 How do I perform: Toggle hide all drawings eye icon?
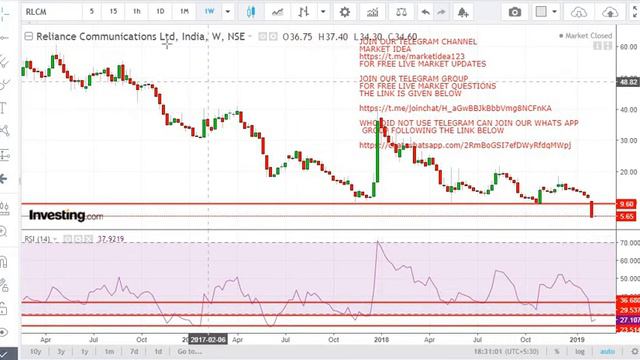click(x=4, y=332)
